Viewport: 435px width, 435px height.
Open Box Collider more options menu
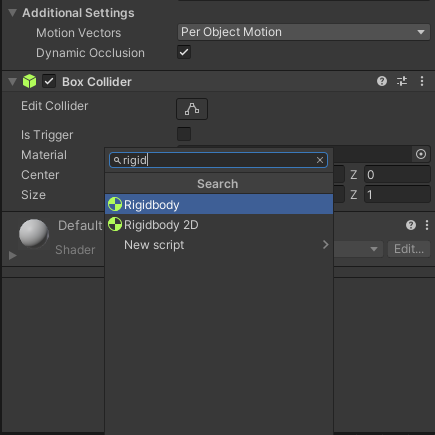pos(422,81)
